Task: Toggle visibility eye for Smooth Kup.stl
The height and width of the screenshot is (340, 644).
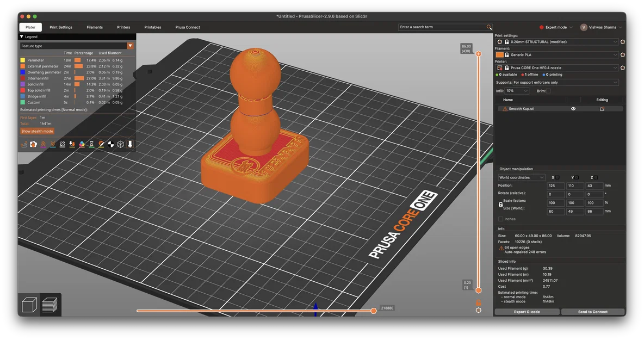Action: click(573, 109)
